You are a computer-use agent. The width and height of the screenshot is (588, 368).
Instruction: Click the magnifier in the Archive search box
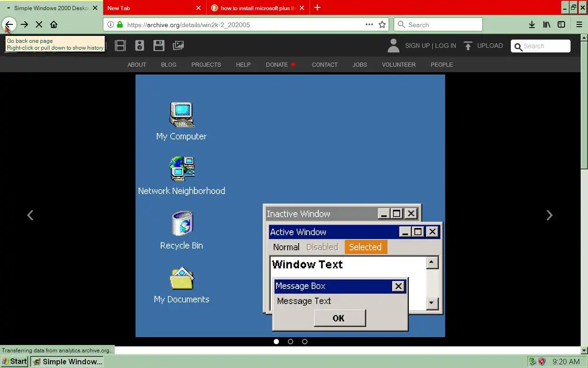[x=518, y=46]
